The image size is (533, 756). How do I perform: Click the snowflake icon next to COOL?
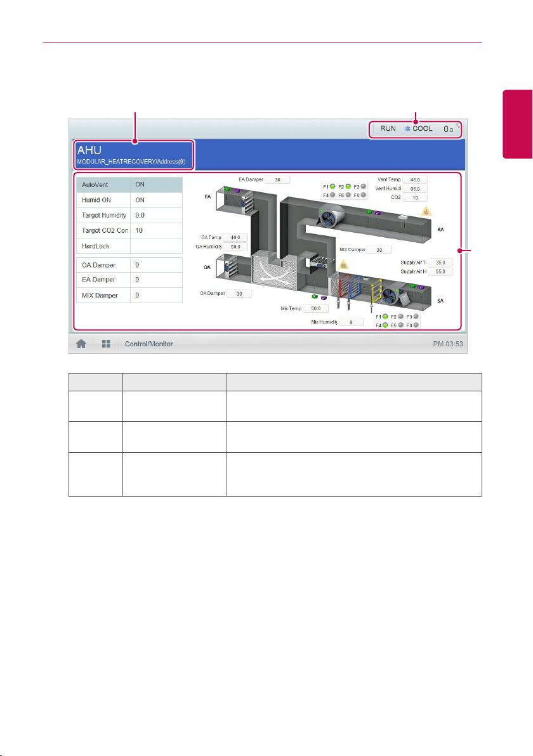pos(407,129)
